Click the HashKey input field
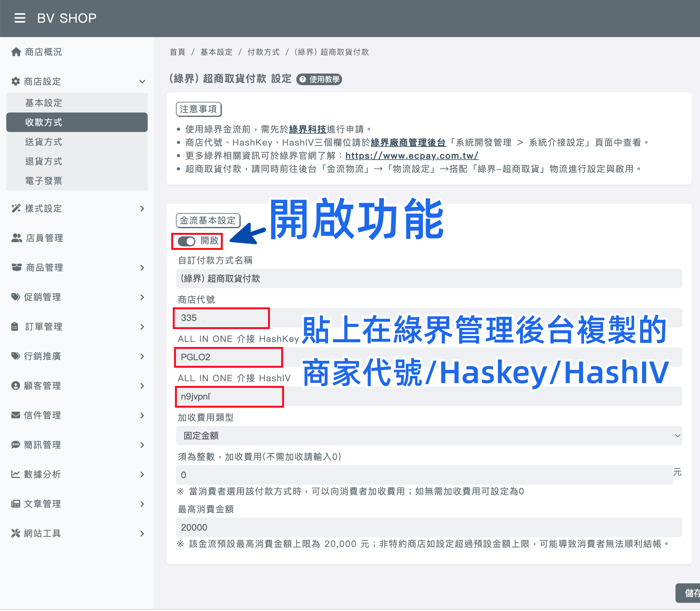700x611 pixels. click(429, 357)
